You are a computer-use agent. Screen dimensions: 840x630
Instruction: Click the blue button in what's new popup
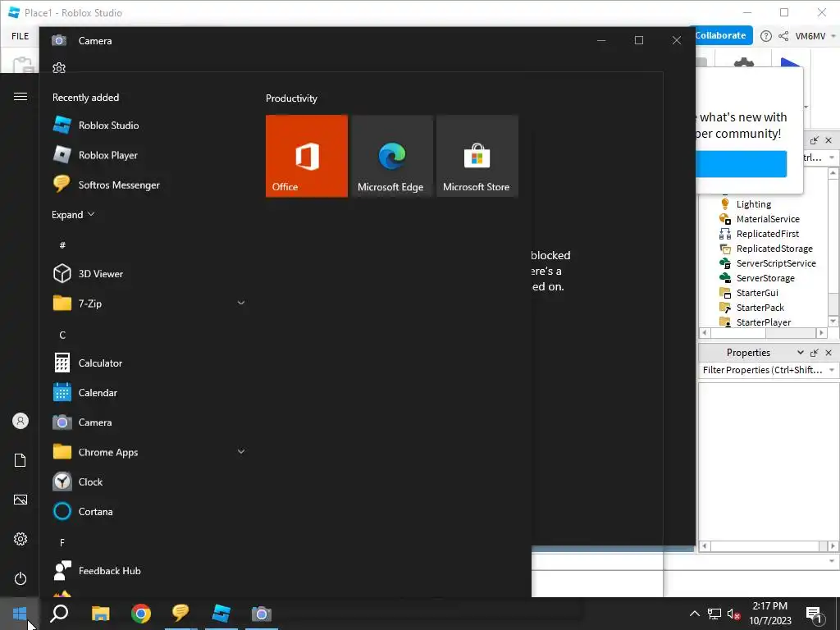741,164
